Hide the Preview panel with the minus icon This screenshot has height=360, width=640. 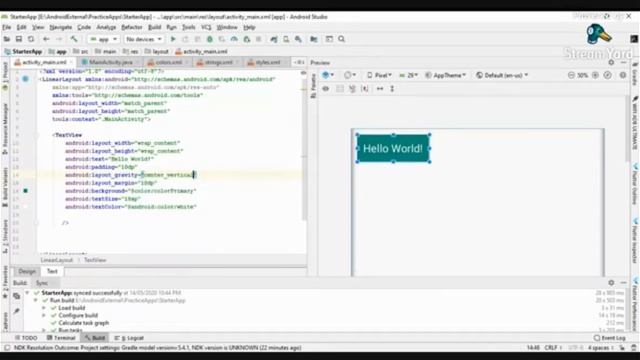623,62
